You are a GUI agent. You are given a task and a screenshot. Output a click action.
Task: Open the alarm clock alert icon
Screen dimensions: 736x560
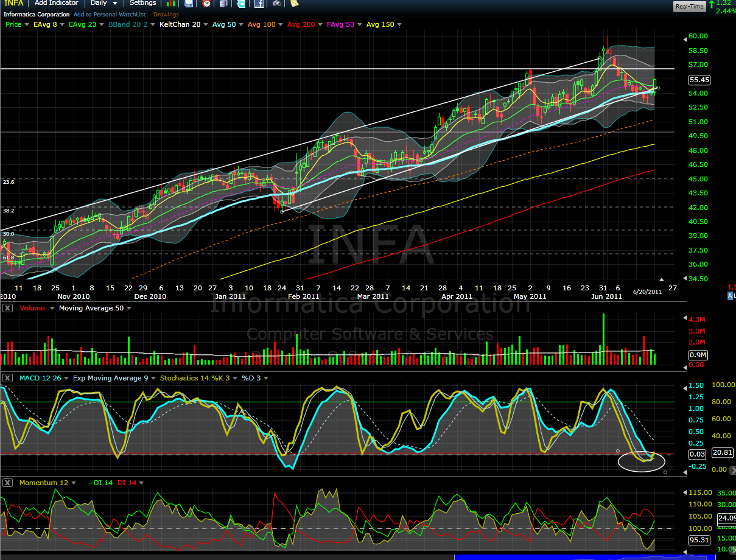click(x=206, y=4)
